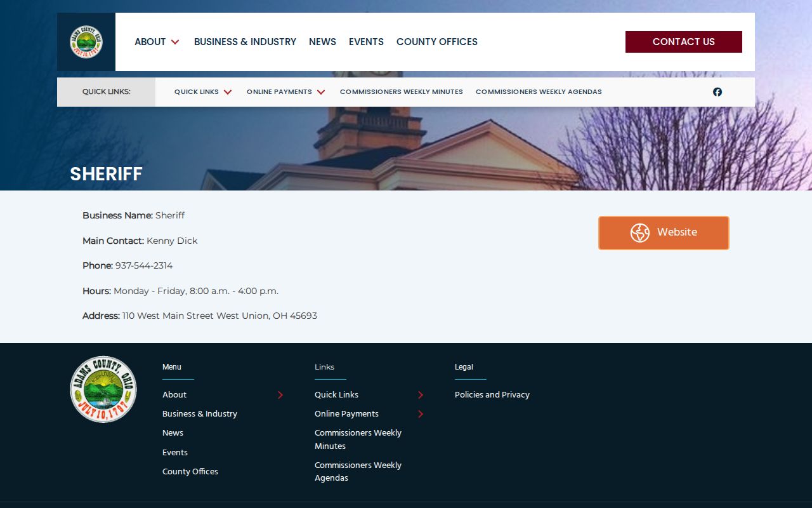Click the phone number 937-544-2314
The height and width of the screenshot is (508, 812).
(144, 265)
